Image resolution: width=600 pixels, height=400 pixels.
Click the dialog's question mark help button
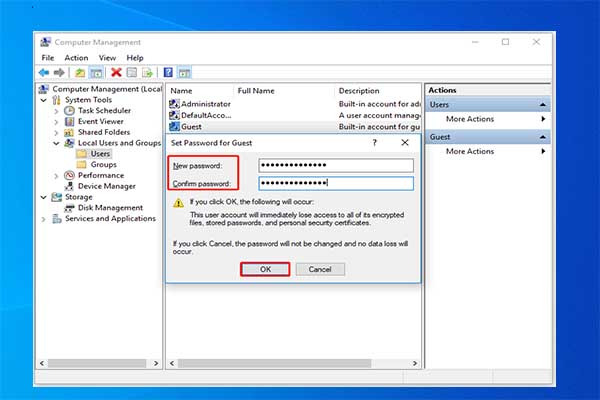tap(375, 143)
